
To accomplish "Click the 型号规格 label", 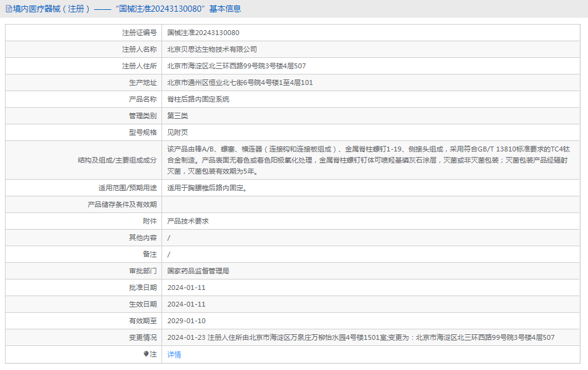I will pos(143,132).
